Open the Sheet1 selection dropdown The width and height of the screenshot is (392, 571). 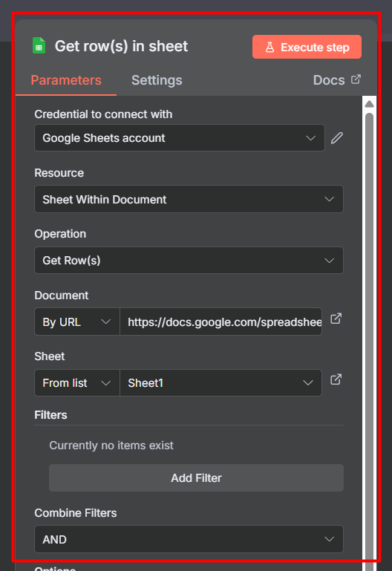(221, 382)
